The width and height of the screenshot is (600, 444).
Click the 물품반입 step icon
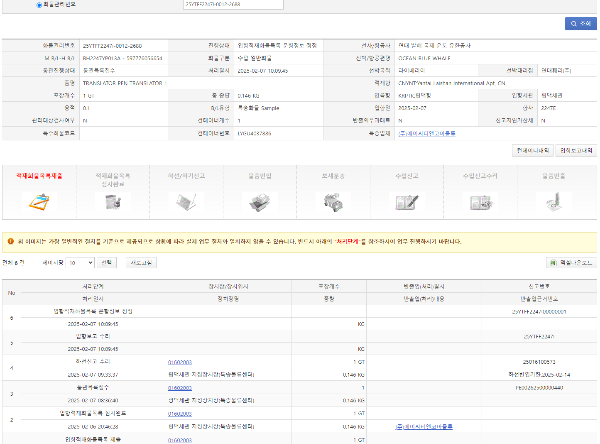click(260, 202)
